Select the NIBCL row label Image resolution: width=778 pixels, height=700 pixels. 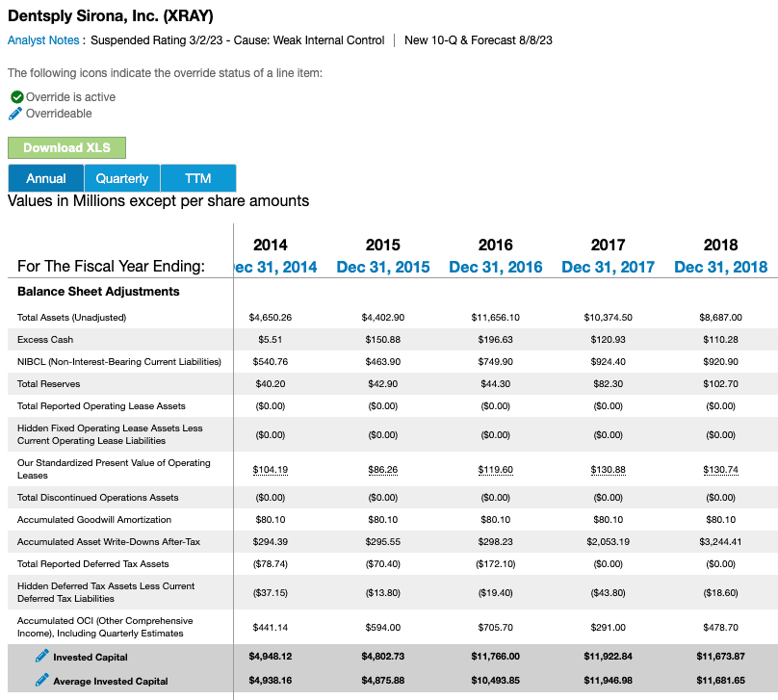click(x=119, y=362)
